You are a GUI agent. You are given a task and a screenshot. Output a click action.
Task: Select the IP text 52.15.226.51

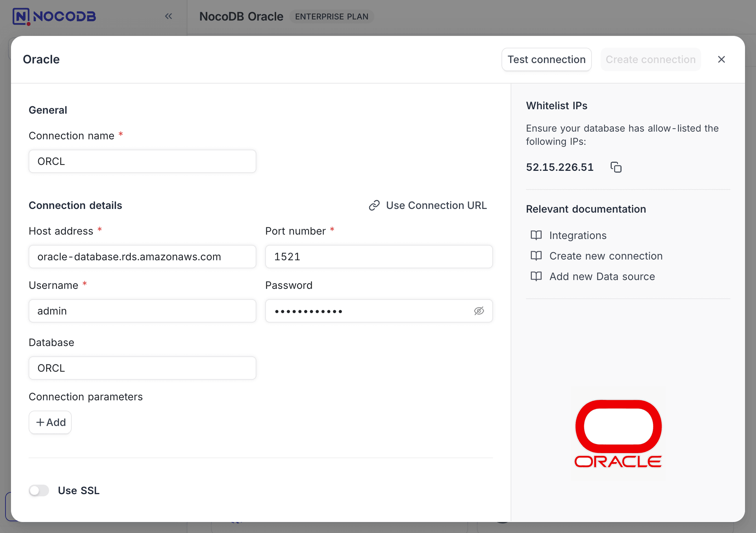tap(560, 167)
